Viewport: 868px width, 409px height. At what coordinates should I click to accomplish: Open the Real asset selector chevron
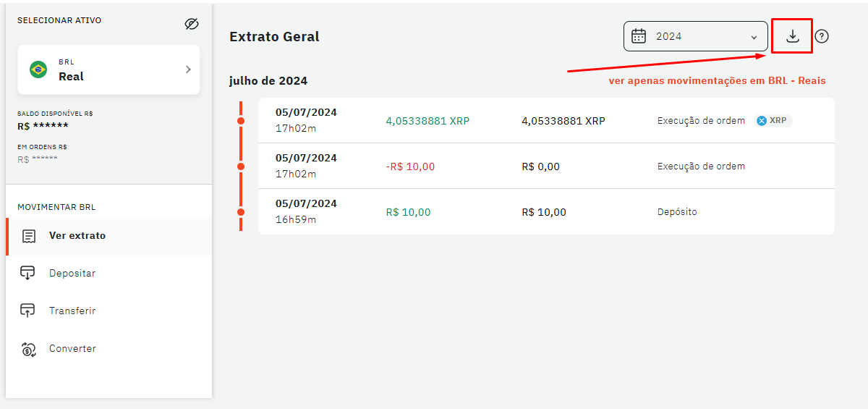coord(188,69)
